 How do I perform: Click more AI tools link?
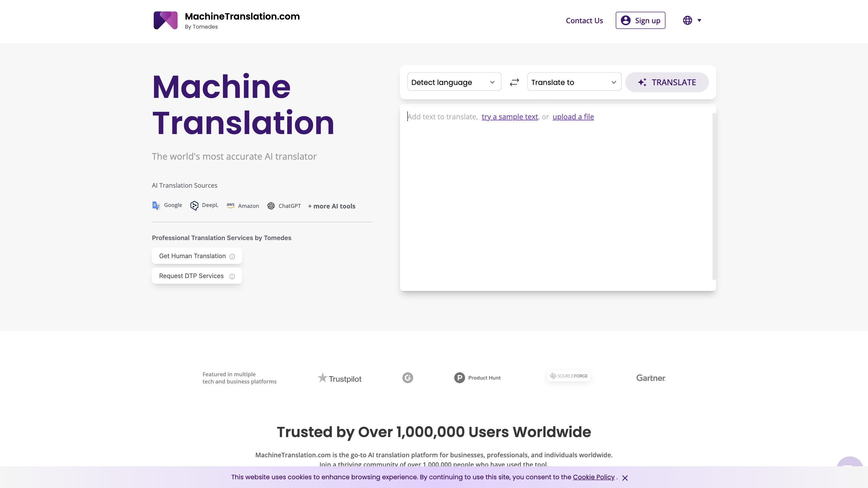click(331, 206)
